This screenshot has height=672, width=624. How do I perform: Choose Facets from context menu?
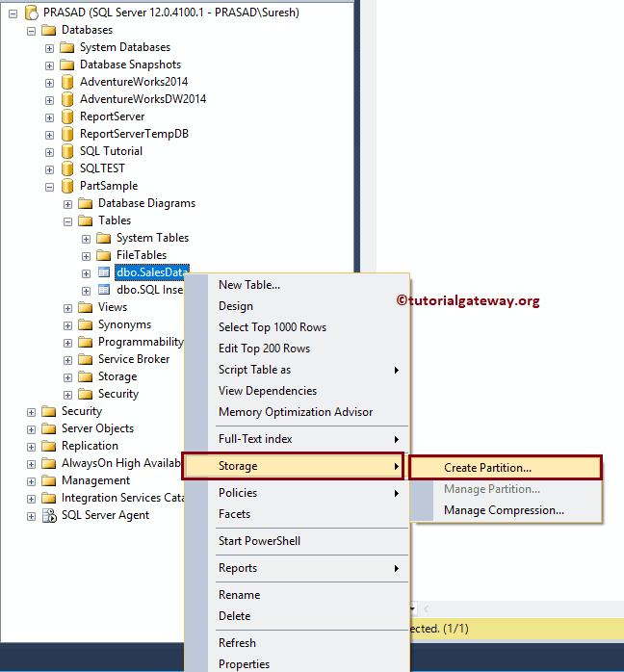pyautogui.click(x=298, y=514)
